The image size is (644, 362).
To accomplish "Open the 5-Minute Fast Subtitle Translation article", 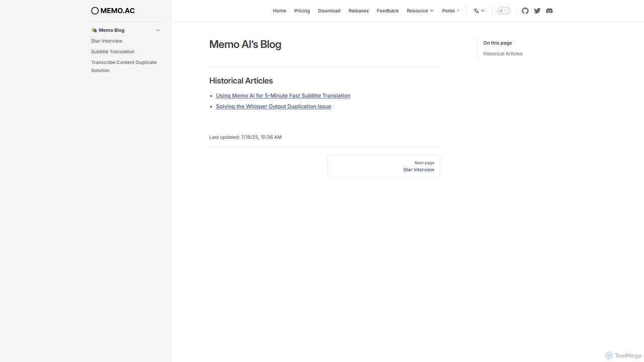I will click(x=283, y=96).
